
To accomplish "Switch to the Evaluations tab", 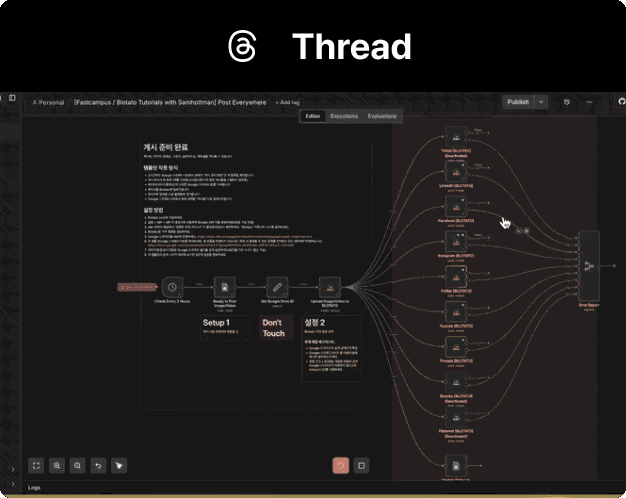I will click(x=382, y=116).
